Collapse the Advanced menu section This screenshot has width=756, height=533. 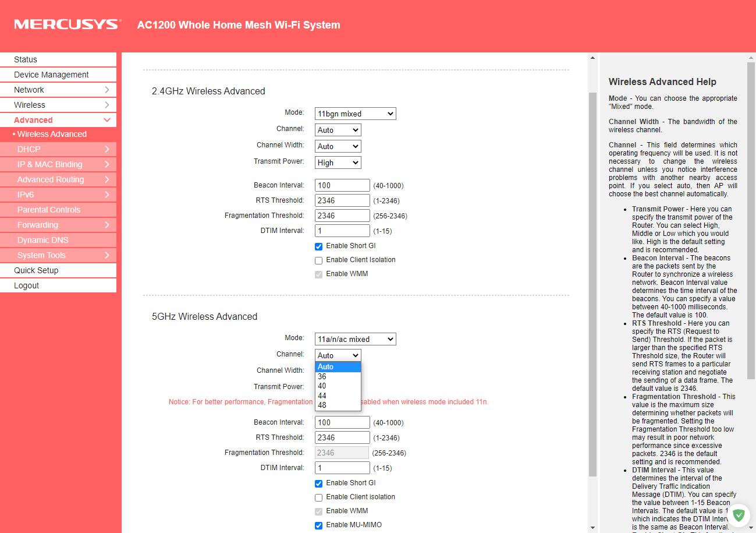coord(107,120)
